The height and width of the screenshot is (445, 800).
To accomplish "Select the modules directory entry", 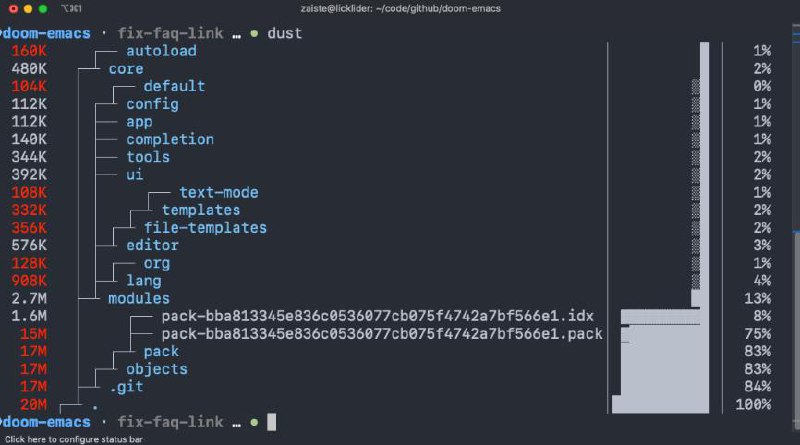I will tap(139, 299).
